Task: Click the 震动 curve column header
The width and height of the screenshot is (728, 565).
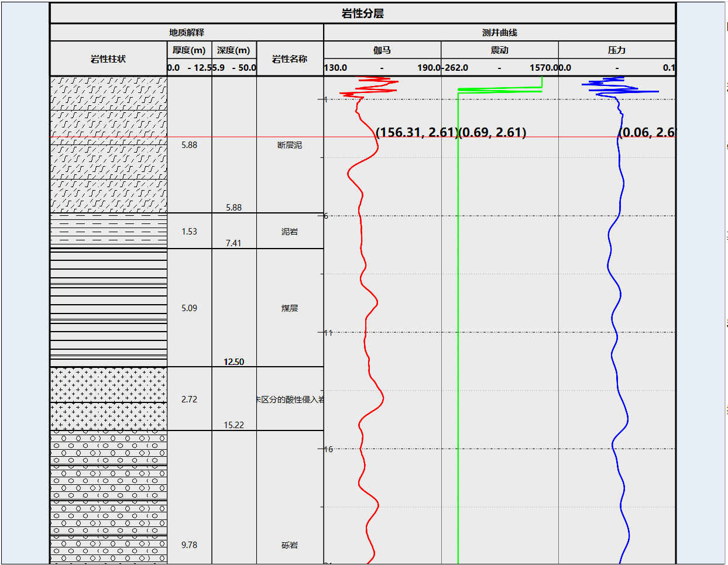Action: click(x=500, y=50)
